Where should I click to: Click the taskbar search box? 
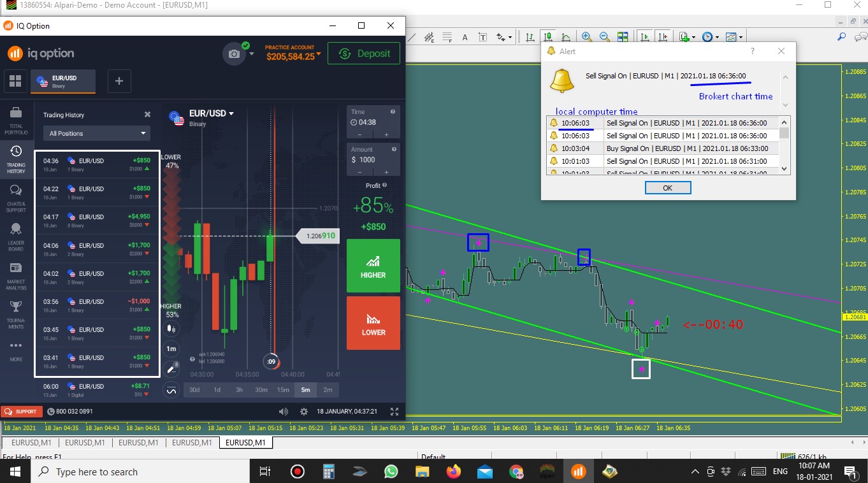[x=139, y=472]
